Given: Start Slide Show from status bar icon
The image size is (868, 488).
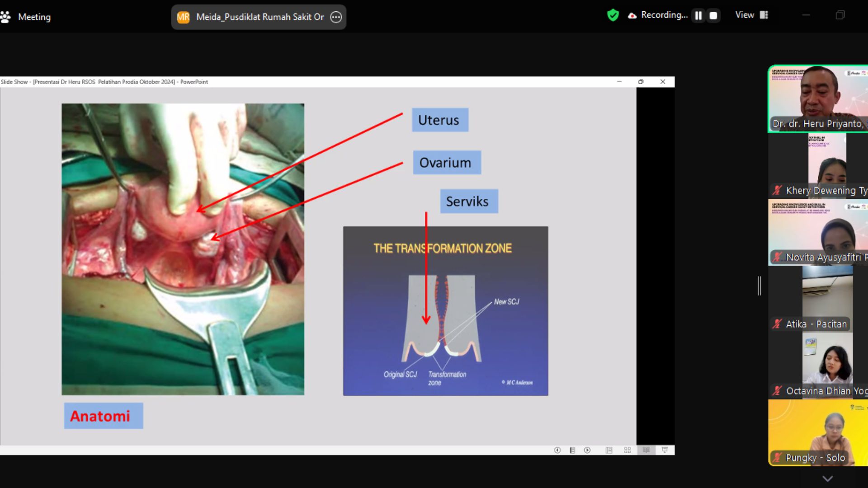Looking at the screenshot, I should click(665, 450).
